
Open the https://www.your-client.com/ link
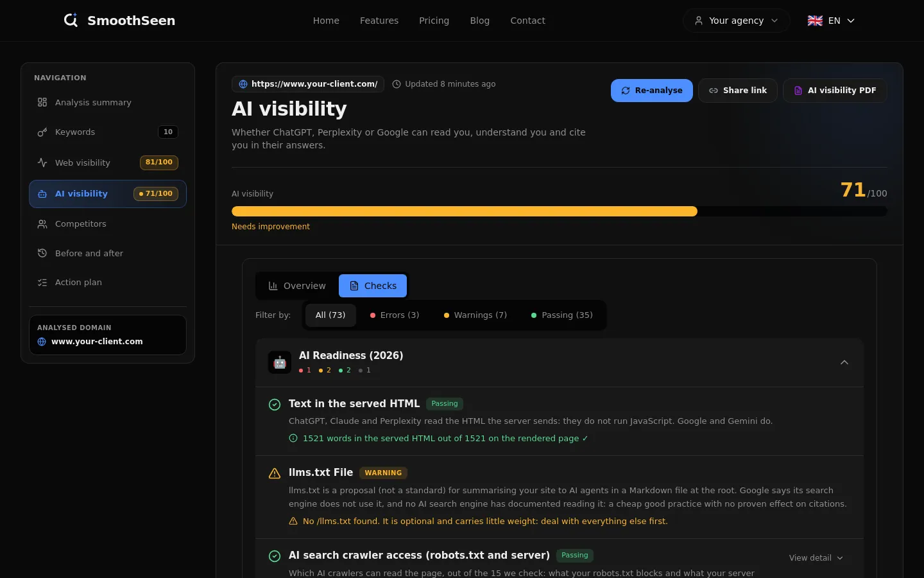pos(308,84)
